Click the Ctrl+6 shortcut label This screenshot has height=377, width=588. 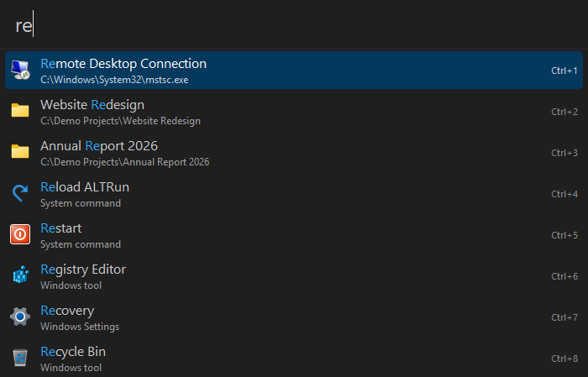click(564, 276)
